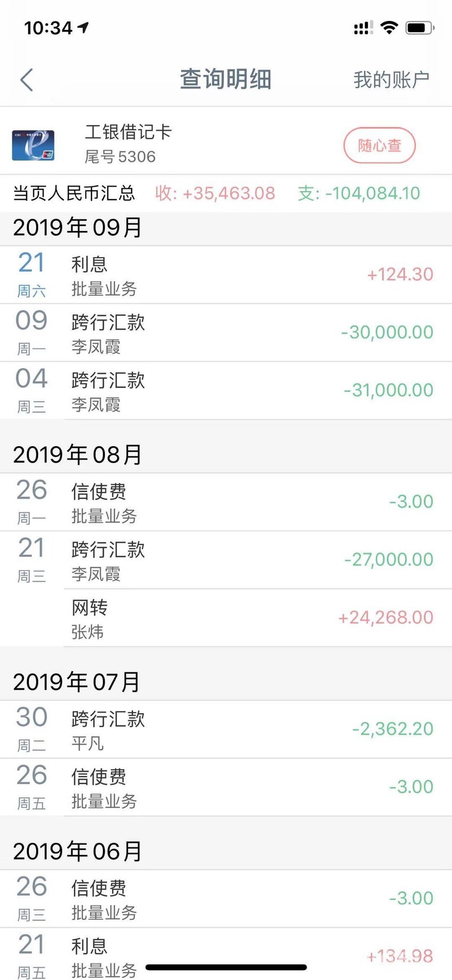Tap the ICBC debit card image
This screenshot has width=452, height=980.
click(33, 145)
